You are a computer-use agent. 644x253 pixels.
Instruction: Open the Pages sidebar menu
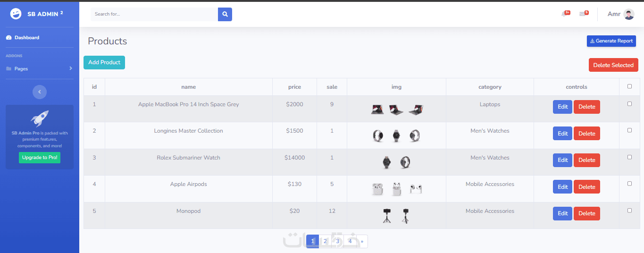click(x=40, y=69)
